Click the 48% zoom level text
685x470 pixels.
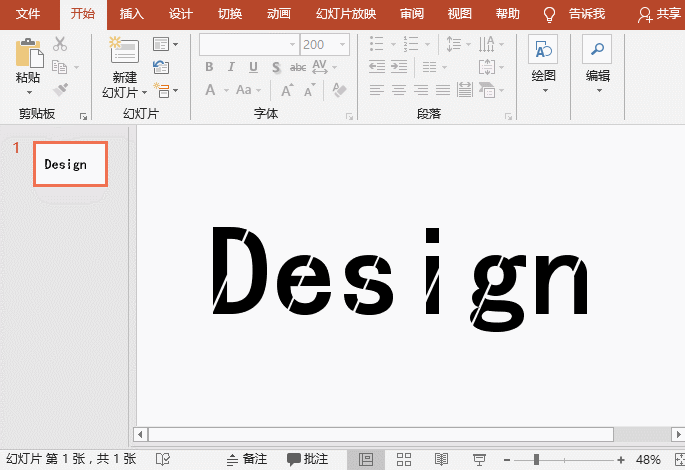coord(648,459)
